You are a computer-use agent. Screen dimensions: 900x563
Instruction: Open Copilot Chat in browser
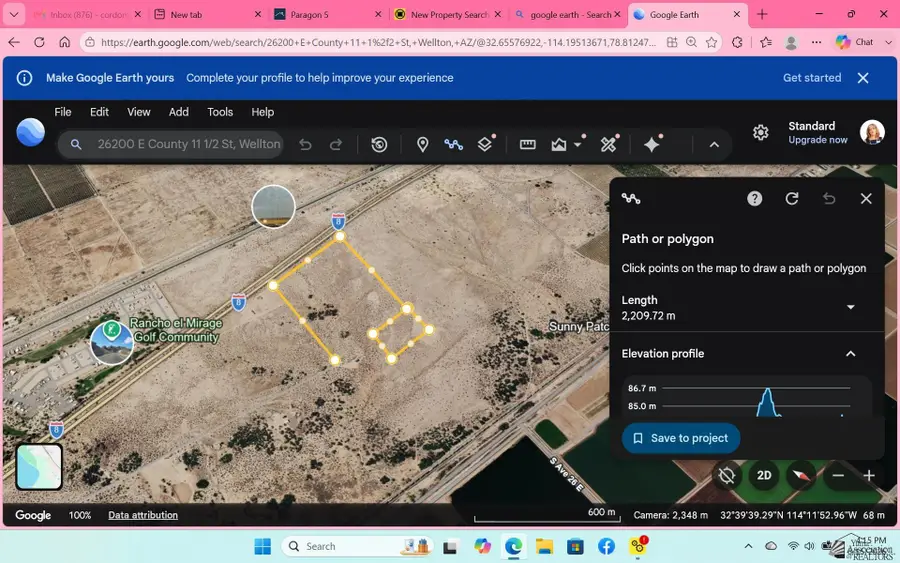855,42
